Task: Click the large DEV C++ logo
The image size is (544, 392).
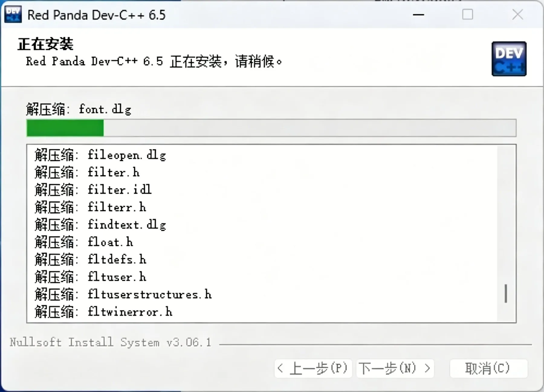Action: point(509,59)
